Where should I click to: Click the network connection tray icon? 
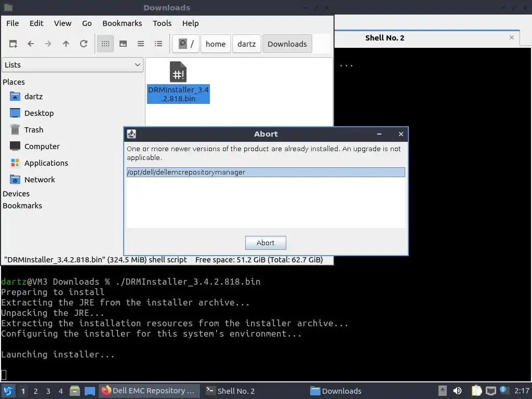point(490,391)
